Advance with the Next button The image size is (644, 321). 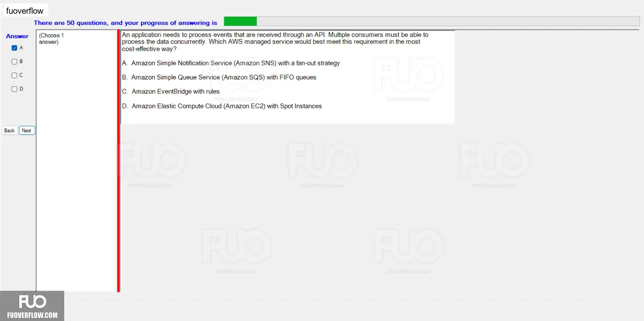click(27, 131)
